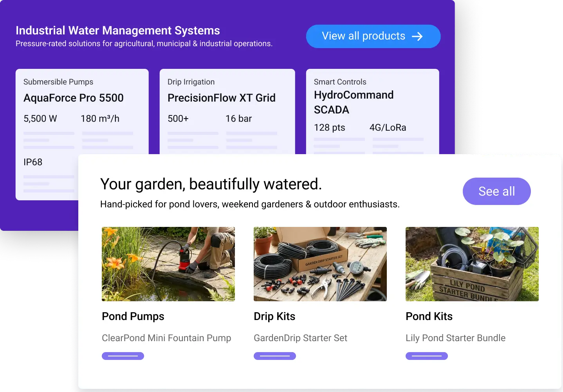Select the Pond Pumps category title

pos(133,316)
